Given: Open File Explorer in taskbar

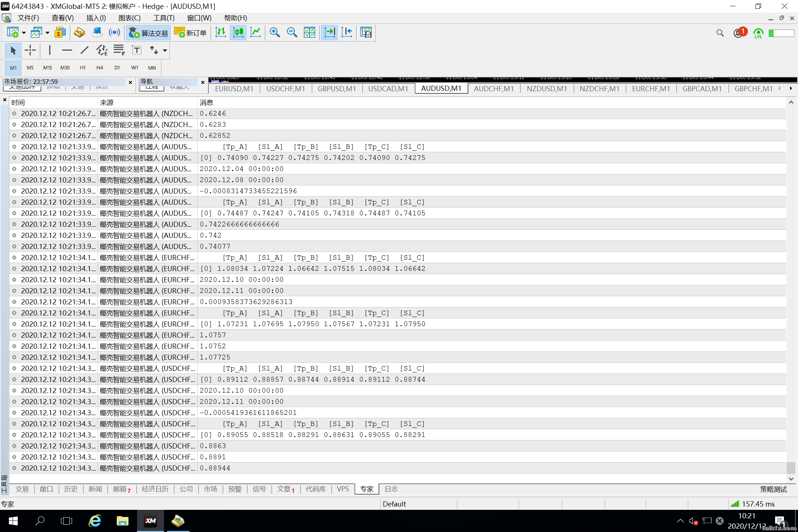Looking at the screenshot, I should point(122,521).
